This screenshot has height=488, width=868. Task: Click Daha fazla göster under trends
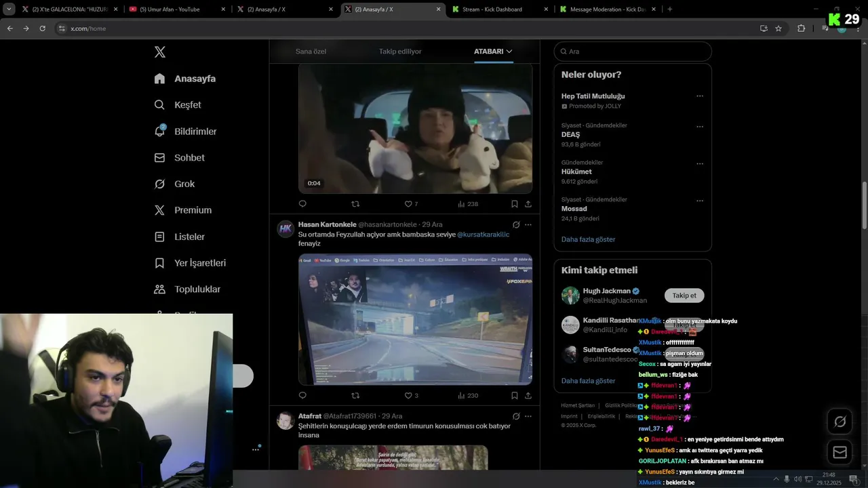[x=589, y=239]
